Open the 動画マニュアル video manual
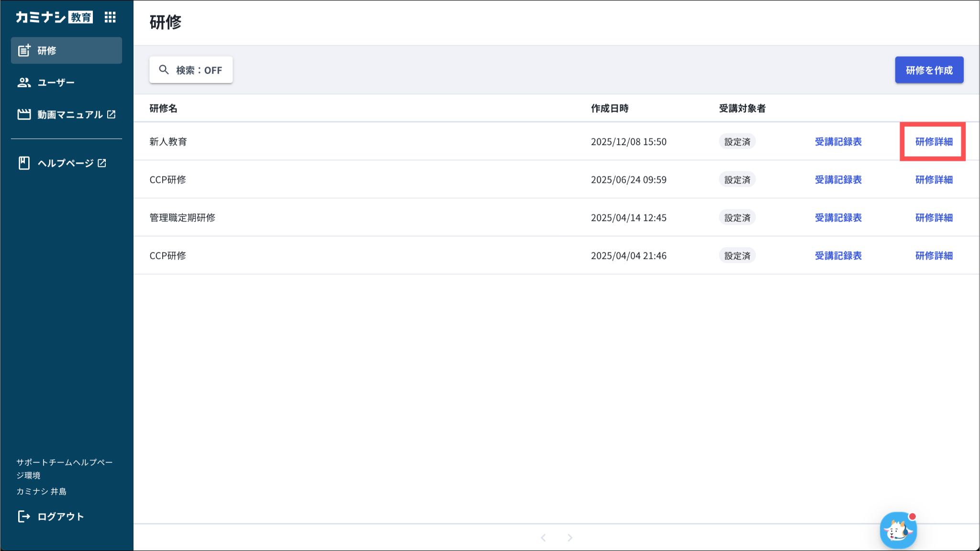This screenshot has height=551, width=980. (70, 114)
